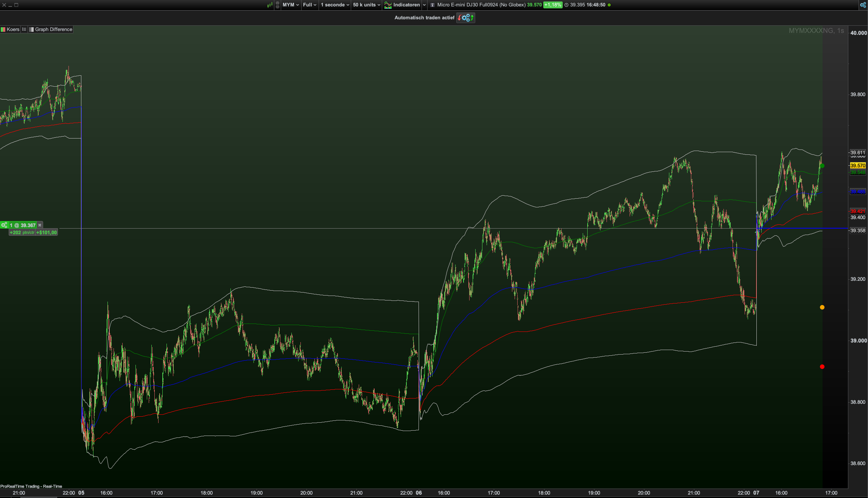Open the 50 k units selector
The width and height of the screenshot is (868, 498).
click(x=366, y=5)
